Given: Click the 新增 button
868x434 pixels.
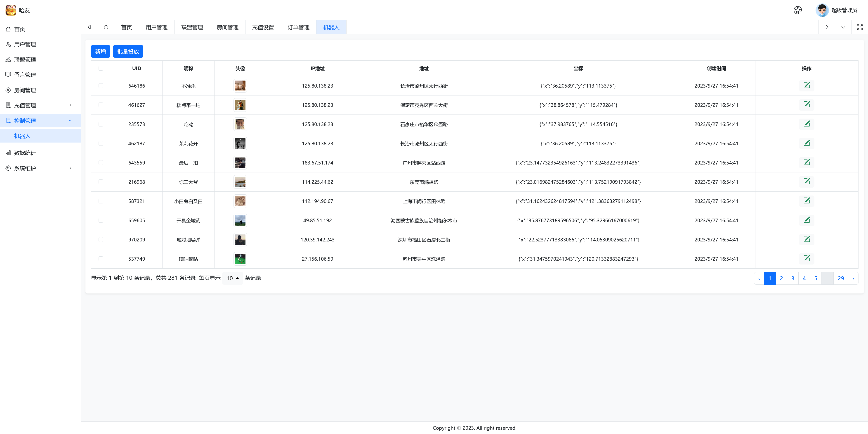Looking at the screenshot, I should click(100, 51).
